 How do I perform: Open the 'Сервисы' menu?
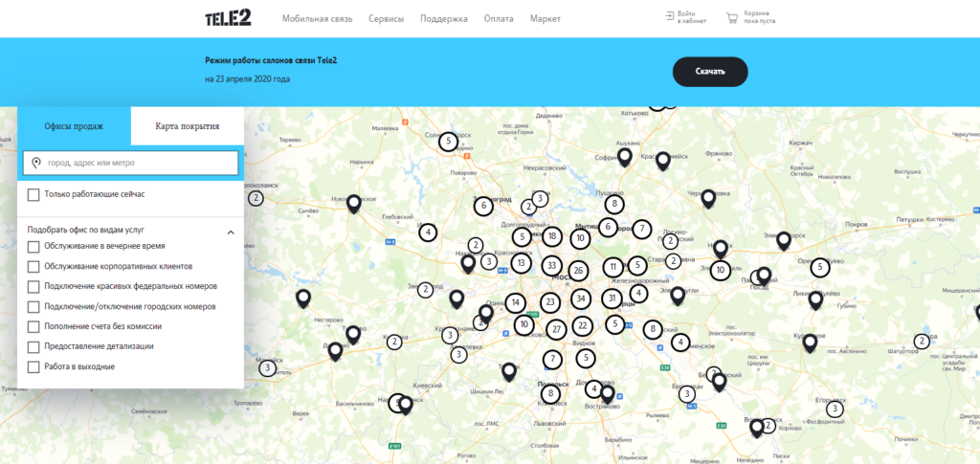click(386, 19)
